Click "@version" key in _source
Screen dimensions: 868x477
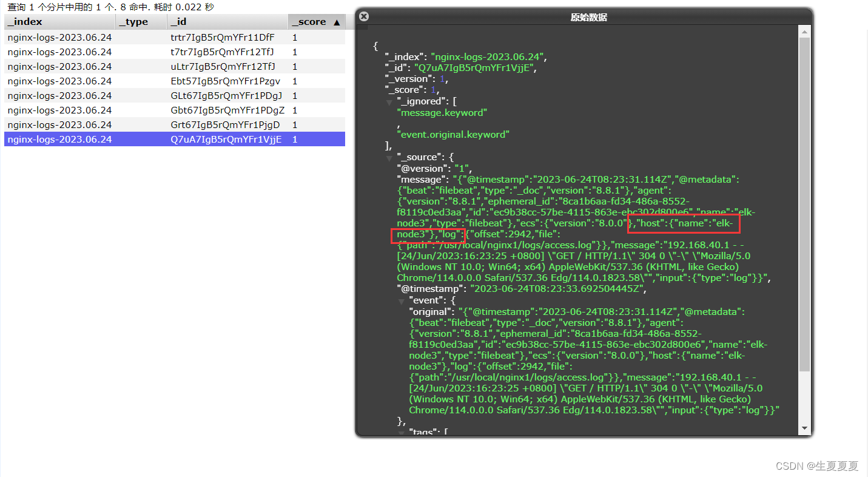click(x=422, y=169)
